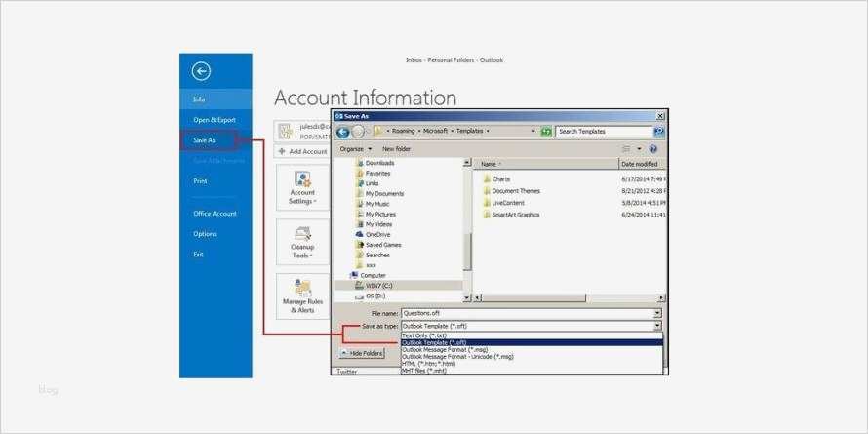The image size is (868, 434).
Task: Expand the File name dropdown arrow
Action: click(657, 313)
